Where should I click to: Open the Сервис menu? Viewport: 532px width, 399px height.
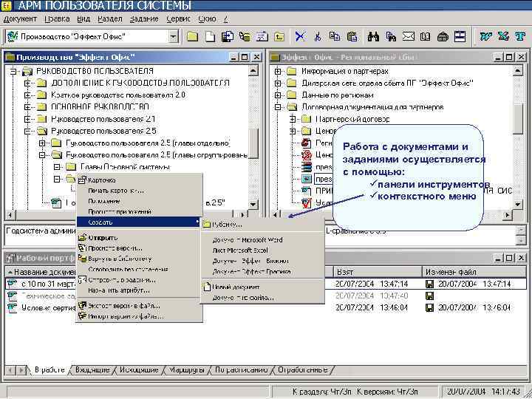click(179, 19)
